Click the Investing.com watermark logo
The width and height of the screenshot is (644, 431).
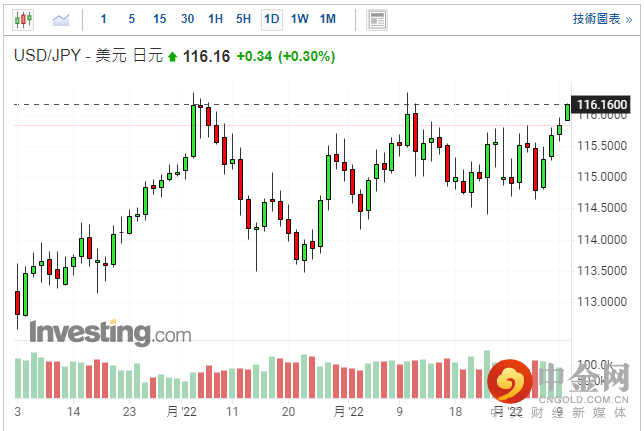110,332
